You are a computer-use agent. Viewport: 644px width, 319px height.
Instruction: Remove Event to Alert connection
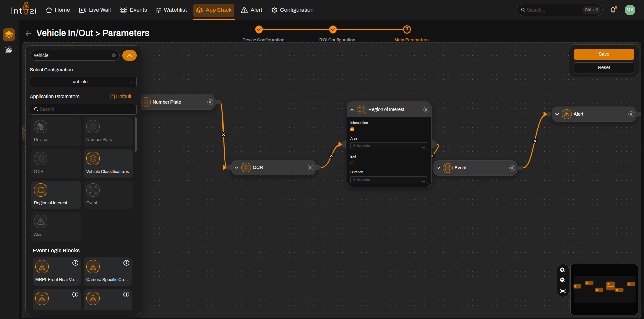click(535, 141)
